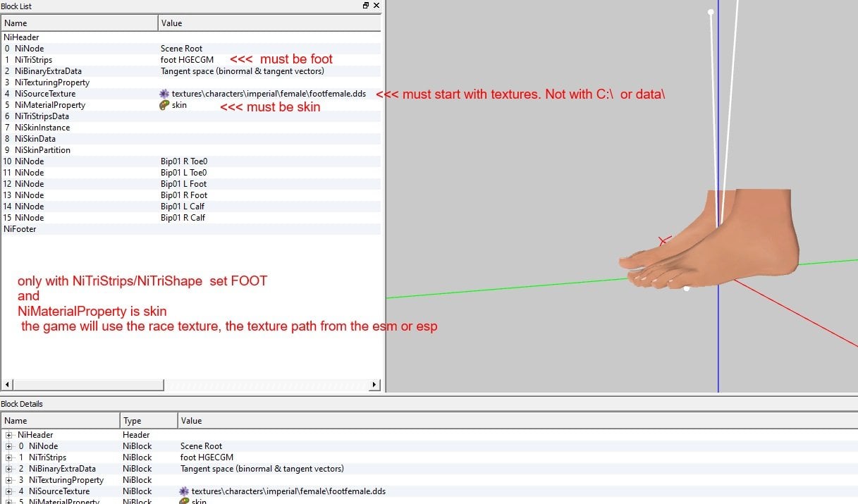Image resolution: width=858 pixels, height=504 pixels.
Task: Sort Block List by the Name column
Action: point(80,23)
